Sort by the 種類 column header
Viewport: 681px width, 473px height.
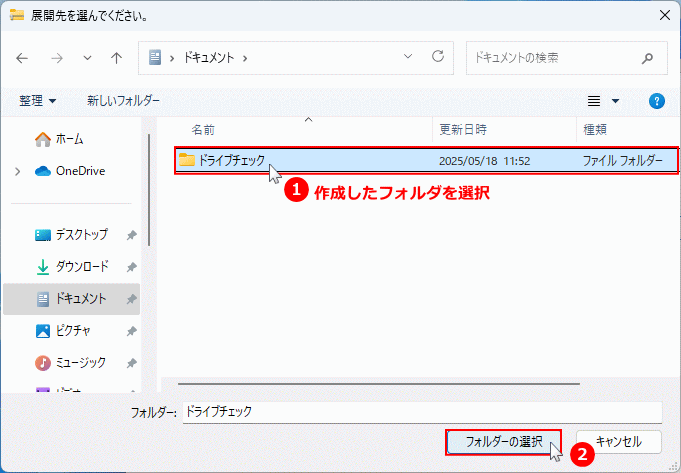tap(595, 129)
